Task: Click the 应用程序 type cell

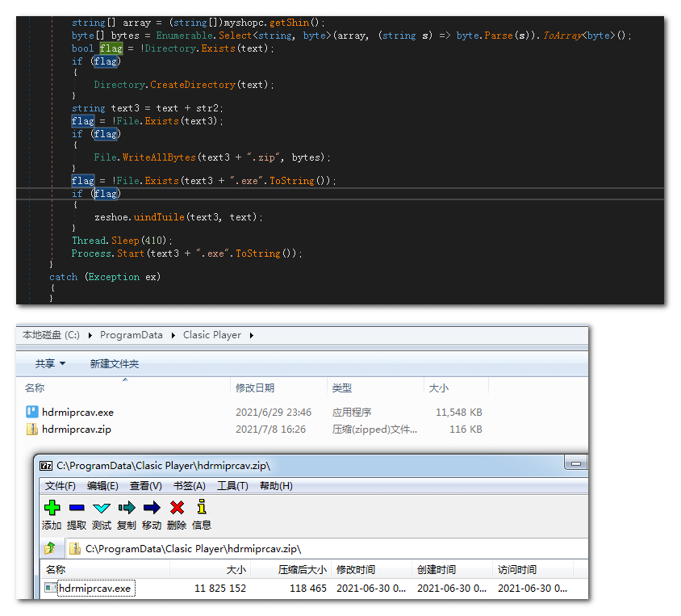Action: [x=352, y=413]
